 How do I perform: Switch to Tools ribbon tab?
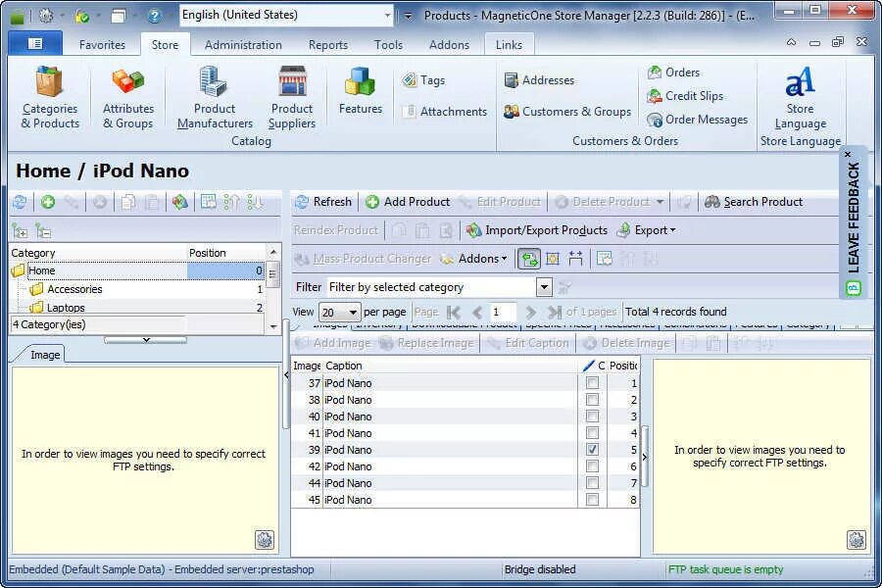click(x=388, y=44)
